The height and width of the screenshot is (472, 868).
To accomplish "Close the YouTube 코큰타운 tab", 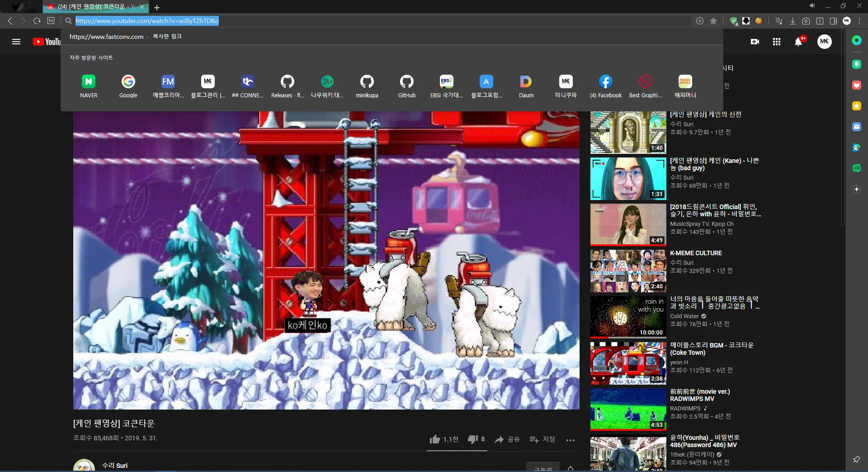I will click(142, 7).
